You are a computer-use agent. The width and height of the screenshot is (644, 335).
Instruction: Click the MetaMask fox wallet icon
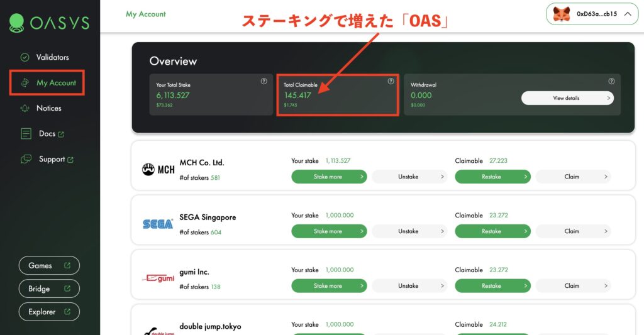click(x=561, y=14)
